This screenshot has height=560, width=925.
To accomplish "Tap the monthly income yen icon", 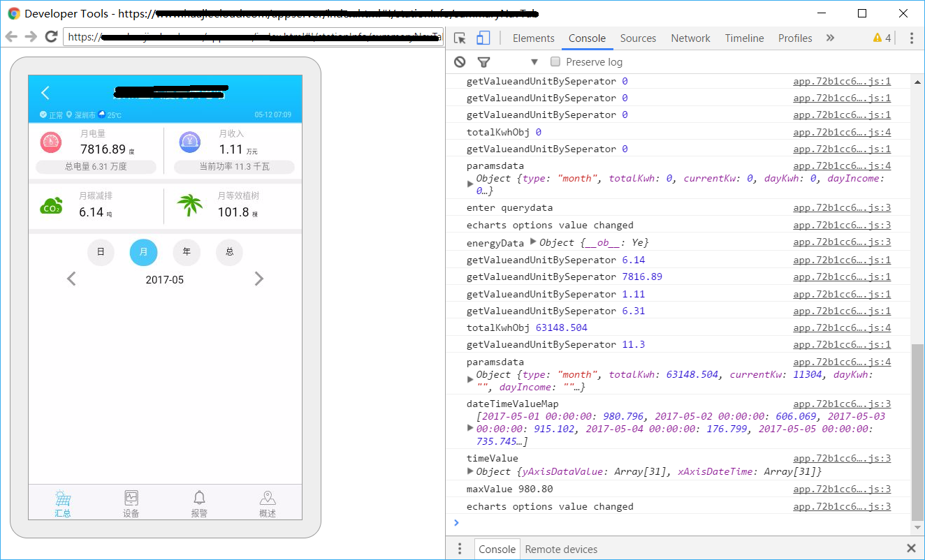I will (x=190, y=142).
